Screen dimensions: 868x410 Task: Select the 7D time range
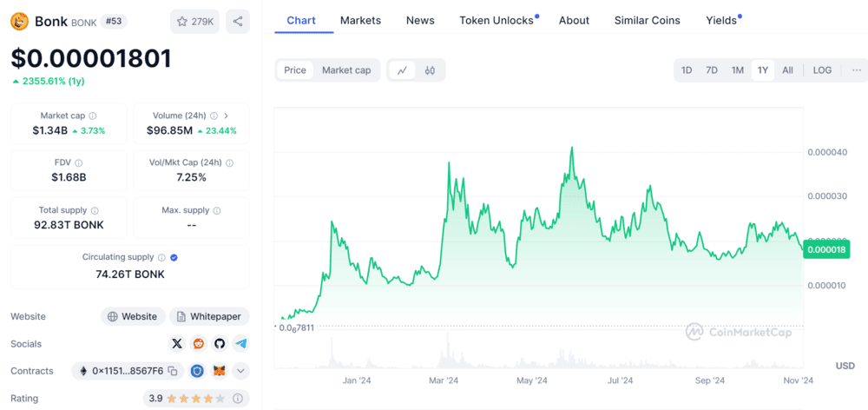pos(712,70)
